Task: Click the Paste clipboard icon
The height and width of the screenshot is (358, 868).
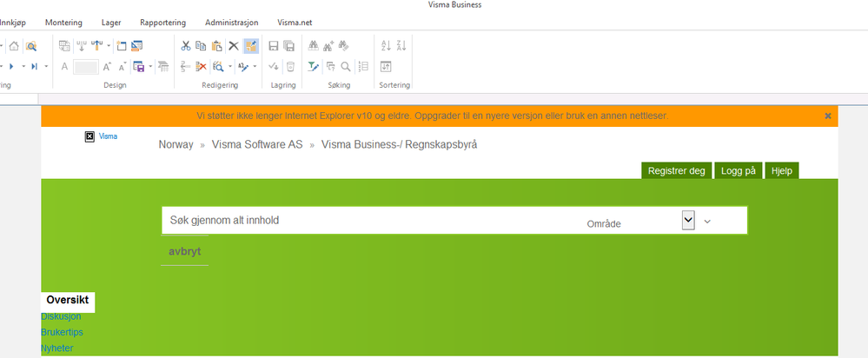Action: (x=217, y=46)
